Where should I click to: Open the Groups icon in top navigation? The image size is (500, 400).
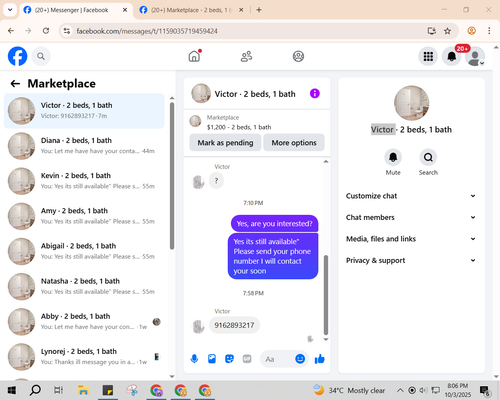[298, 56]
